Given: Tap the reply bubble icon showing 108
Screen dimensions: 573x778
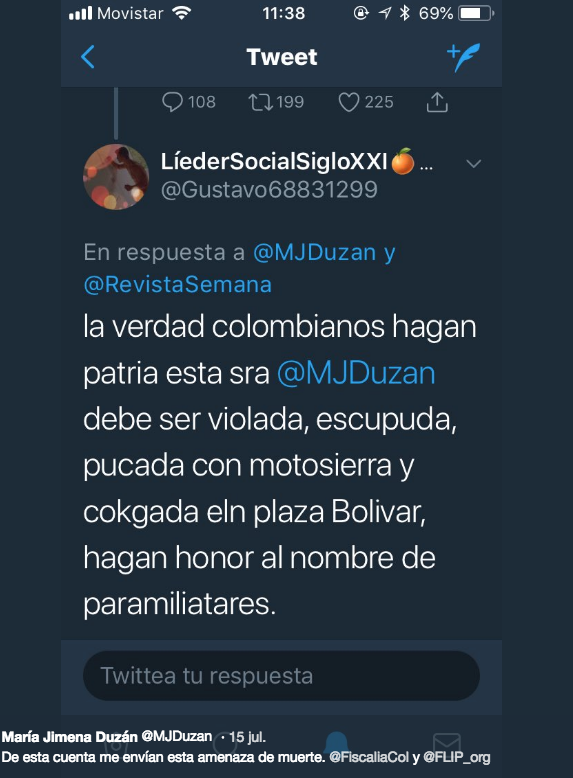Looking at the screenshot, I should [172, 102].
